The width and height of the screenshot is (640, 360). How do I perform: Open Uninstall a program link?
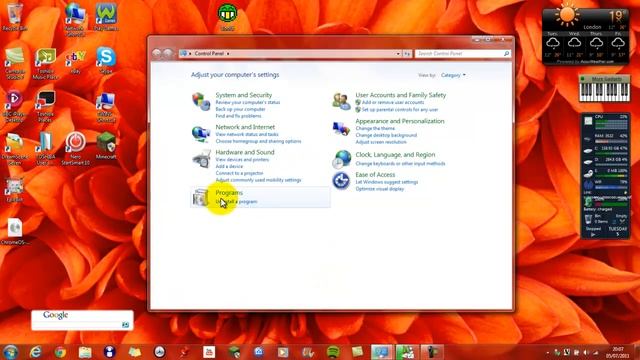pyautogui.click(x=236, y=202)
